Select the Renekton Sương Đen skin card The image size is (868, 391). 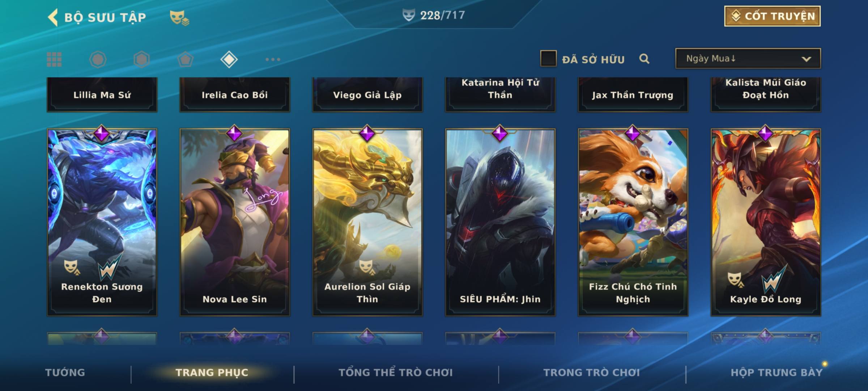[102, 222]
